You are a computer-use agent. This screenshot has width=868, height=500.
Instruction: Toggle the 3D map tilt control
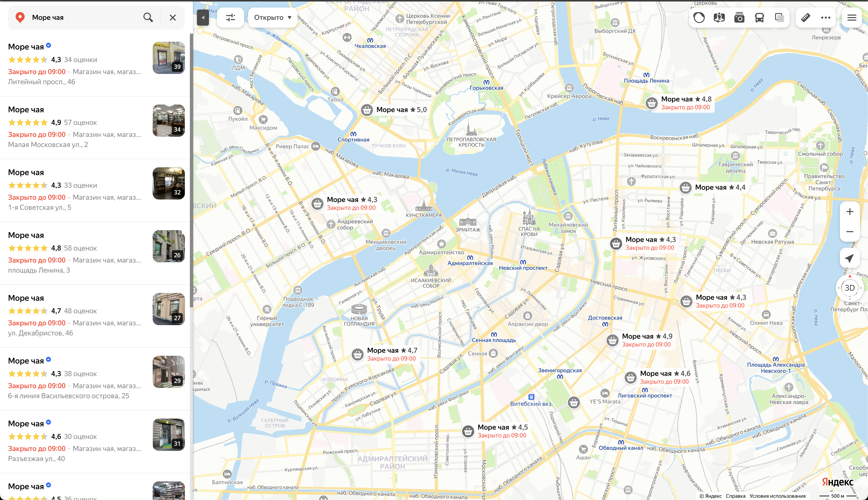point(850,288)
